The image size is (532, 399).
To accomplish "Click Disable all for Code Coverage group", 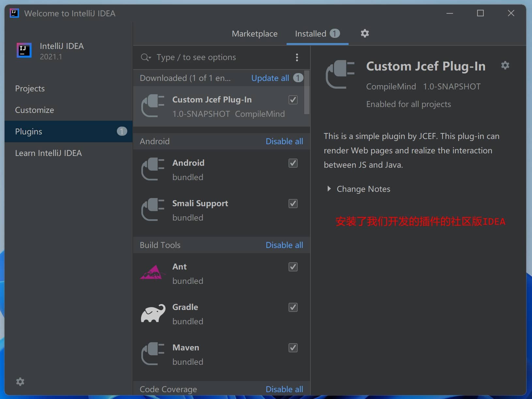I will [x=284, y=389].
